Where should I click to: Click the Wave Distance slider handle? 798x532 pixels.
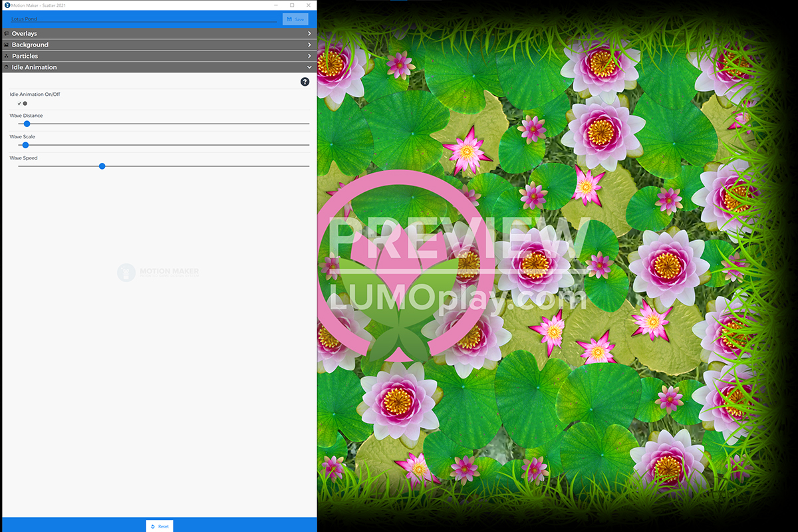pos(27,124)
